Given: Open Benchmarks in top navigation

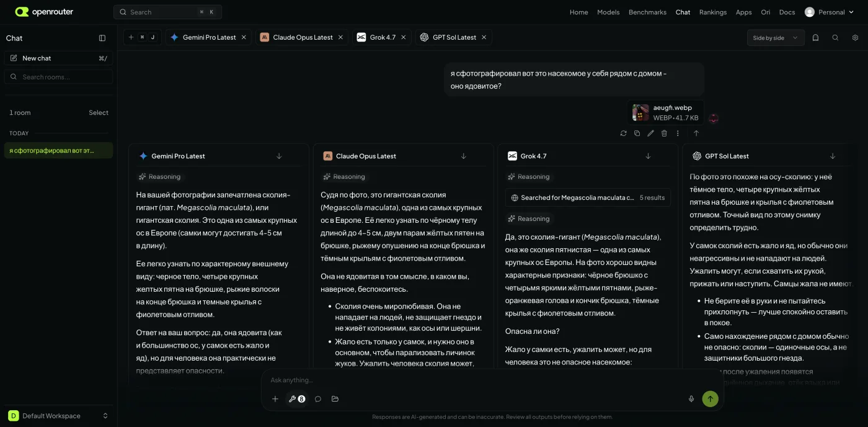Looking at the screenshot, I should tap(647, 12).
